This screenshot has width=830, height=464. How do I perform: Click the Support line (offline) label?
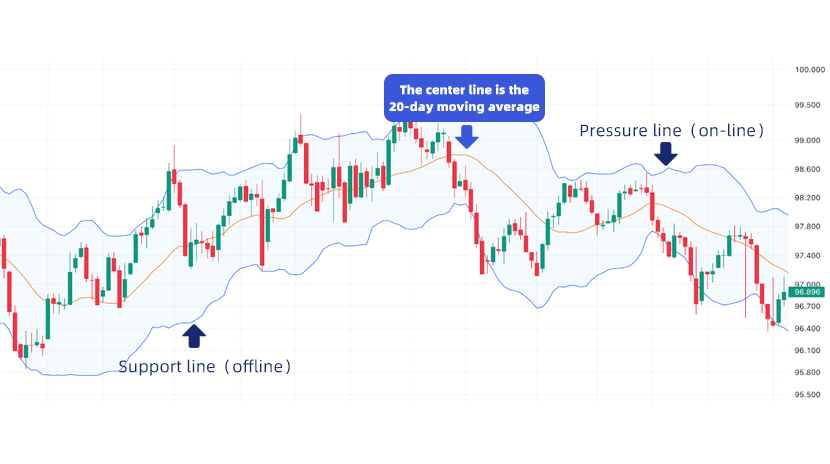[205, 366]
